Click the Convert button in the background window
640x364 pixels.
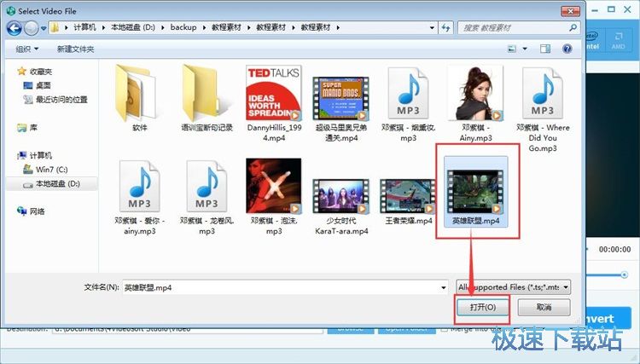tap(608, 318)
